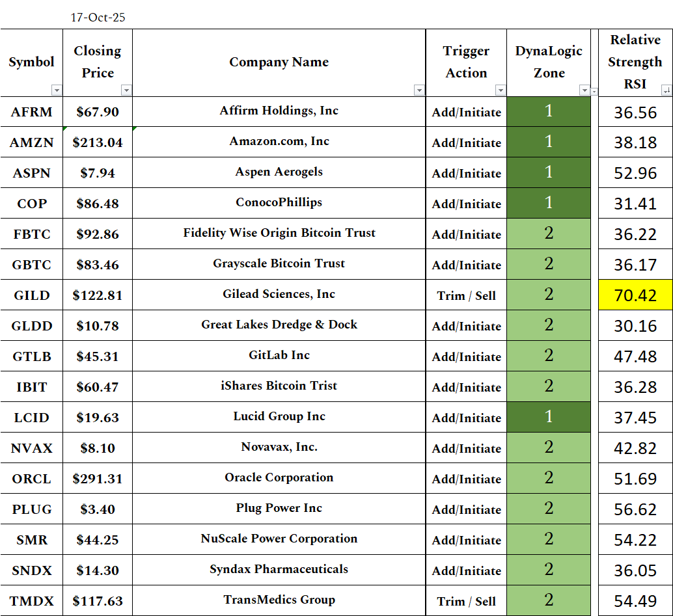Screen dimensions: 673x616
Task: Select the TMDX symbol cell
Action: 32,600
